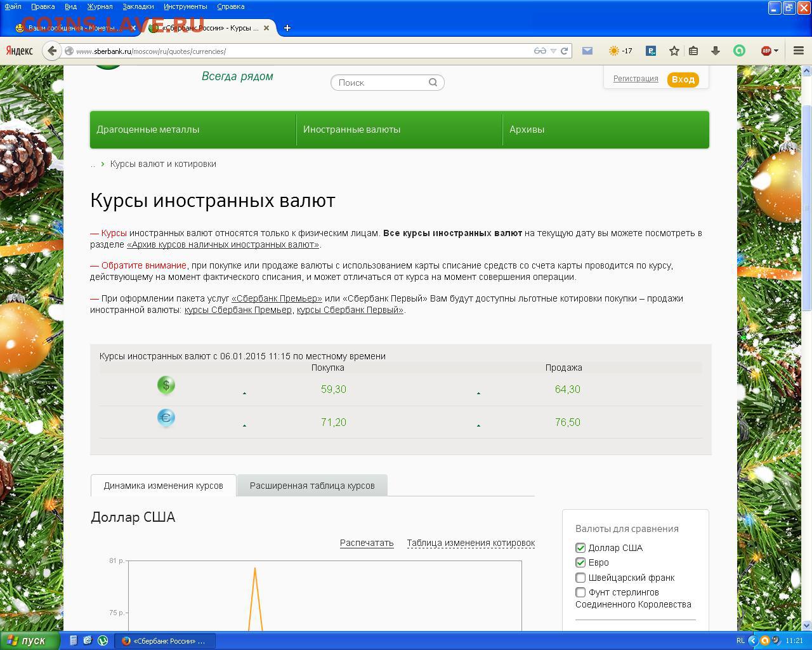Click the first quick launch icon in taskbar
Screen dimensions: 812x650
coord(74,640)
